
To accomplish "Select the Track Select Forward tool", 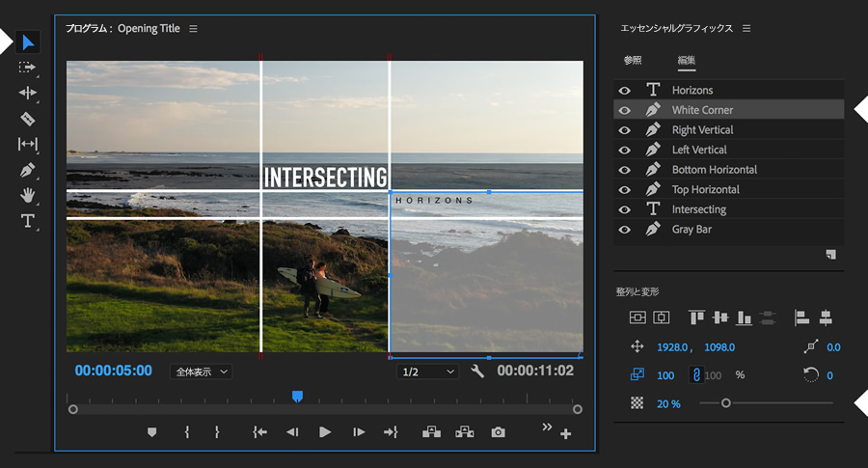I will (x=27, y=68).
